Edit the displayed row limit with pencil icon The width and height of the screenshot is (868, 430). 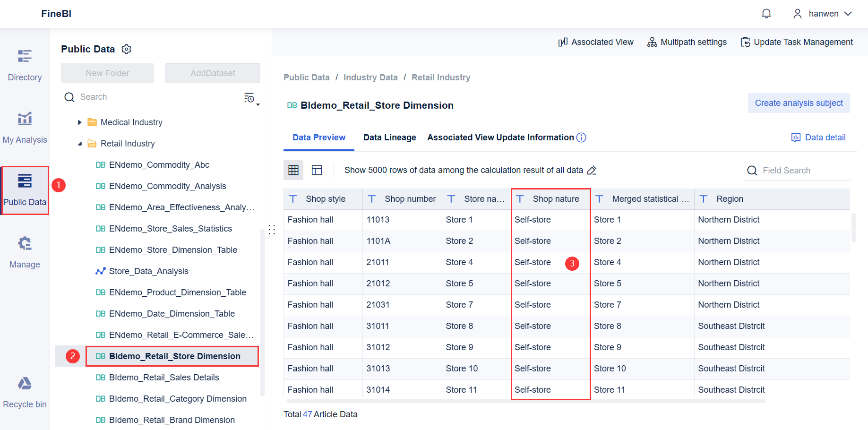pos(592,170)
